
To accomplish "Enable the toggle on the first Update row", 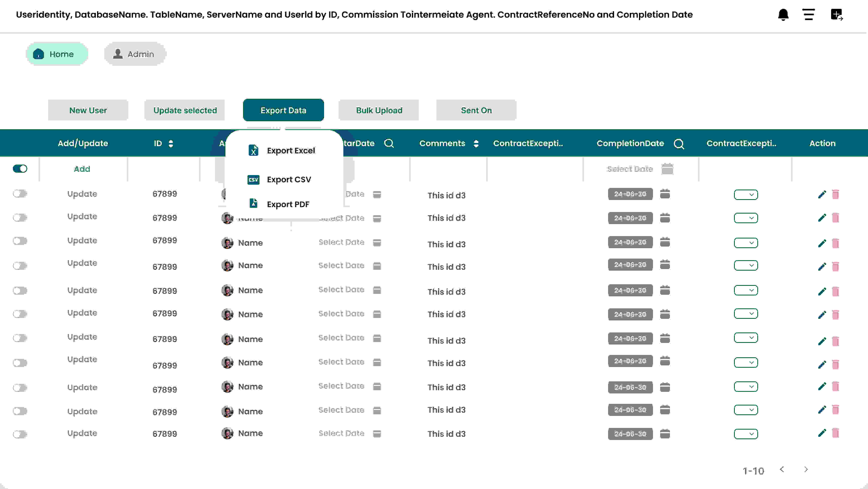I will pyautogui.click(x=20, y=194).
